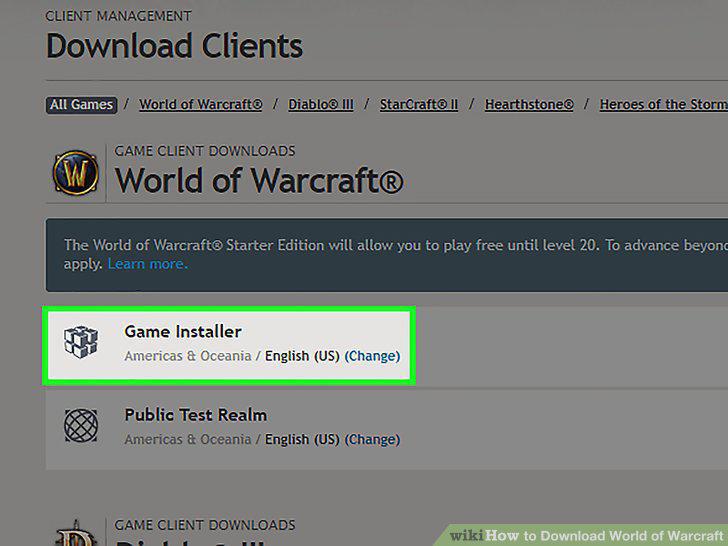Screen dimensions: 728x546
Task: Click the Learn more link
Action: click(148, 264)
